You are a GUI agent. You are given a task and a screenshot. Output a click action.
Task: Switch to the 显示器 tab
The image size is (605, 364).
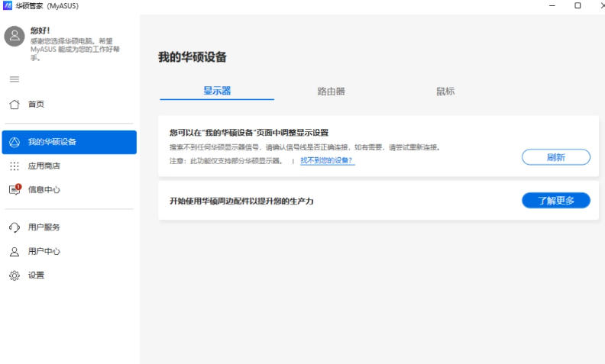[x=217, y=91]
